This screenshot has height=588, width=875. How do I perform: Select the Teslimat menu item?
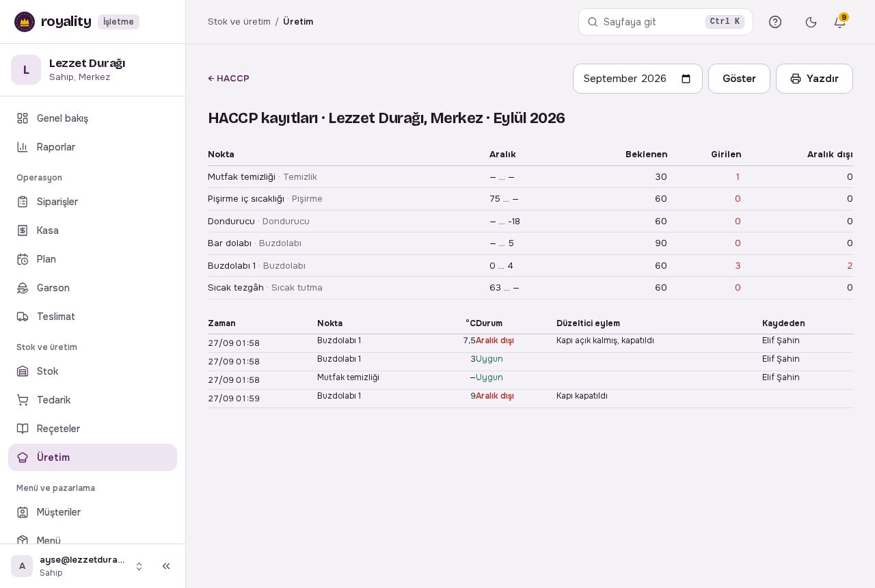(x=92, y=317)
